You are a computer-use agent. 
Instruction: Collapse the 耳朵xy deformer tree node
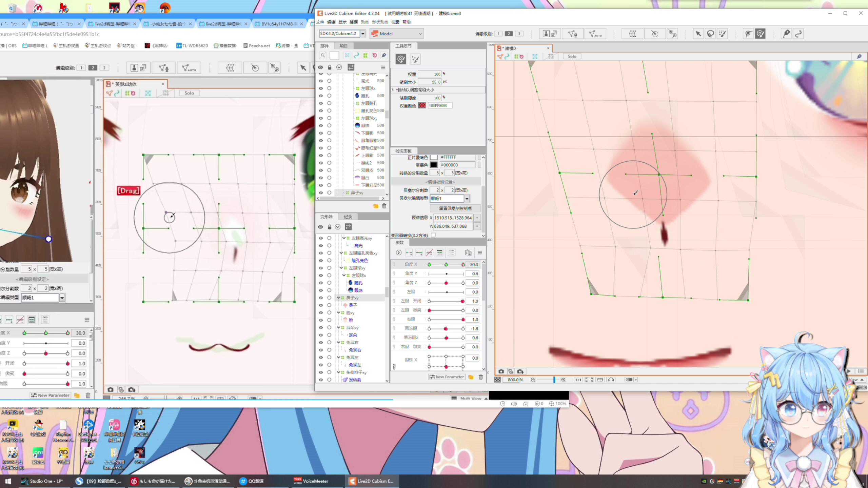[x=338, y=327]
